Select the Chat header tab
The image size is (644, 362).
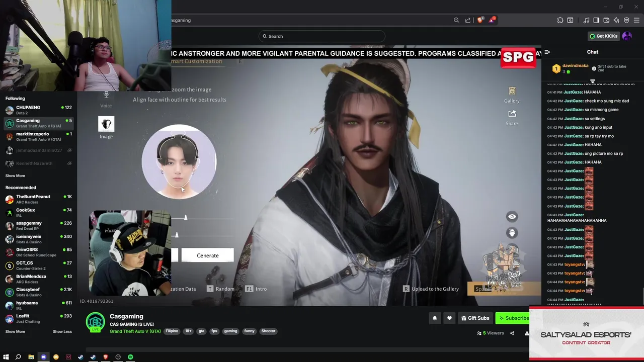coord(593,52)
